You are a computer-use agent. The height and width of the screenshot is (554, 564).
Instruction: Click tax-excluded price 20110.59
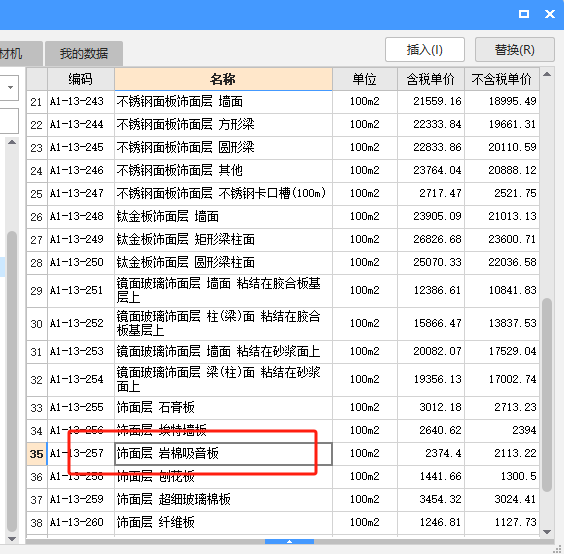(502, 148)
